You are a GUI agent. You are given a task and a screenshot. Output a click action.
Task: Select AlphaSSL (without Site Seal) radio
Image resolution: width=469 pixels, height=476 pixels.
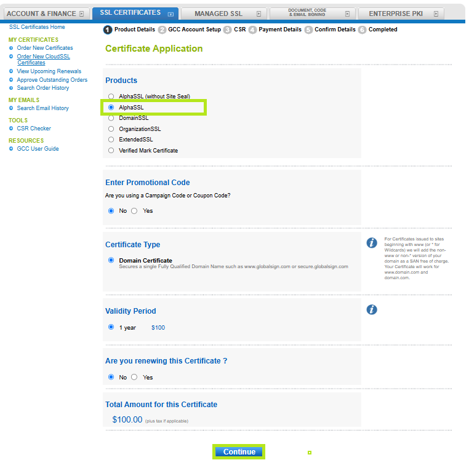click(x=111, y=96)
